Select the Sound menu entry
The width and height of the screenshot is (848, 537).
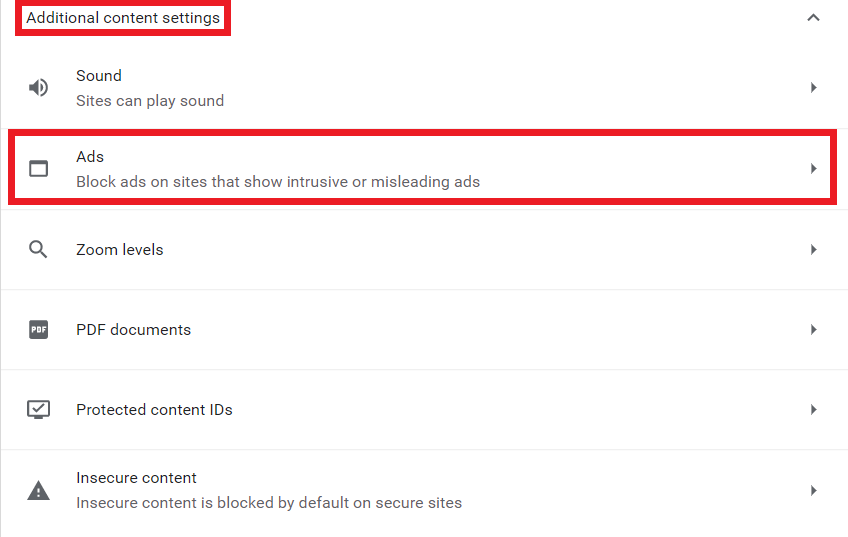click(x=424, y=88)
